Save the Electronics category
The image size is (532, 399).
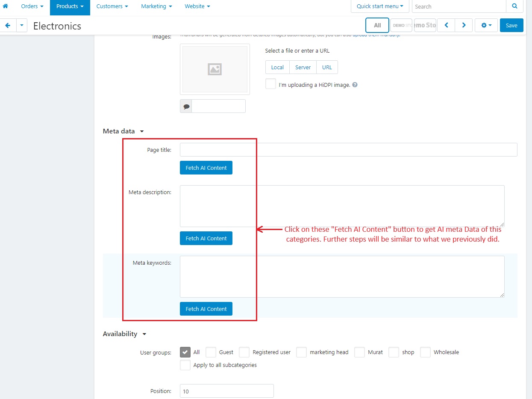[x=511, y=25]
